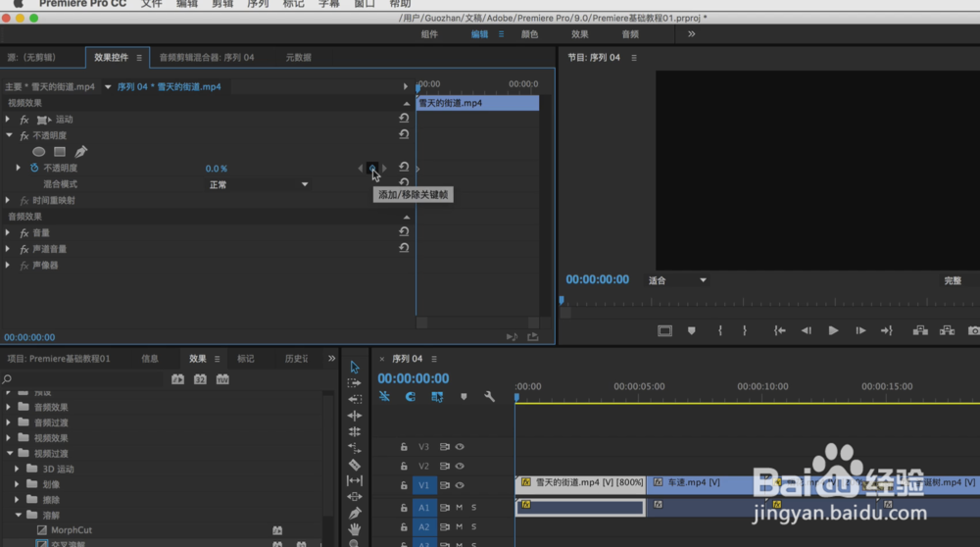Step forward one frame
The height and width of the screenshot is (547, 980).
click(x=860, y=330)
